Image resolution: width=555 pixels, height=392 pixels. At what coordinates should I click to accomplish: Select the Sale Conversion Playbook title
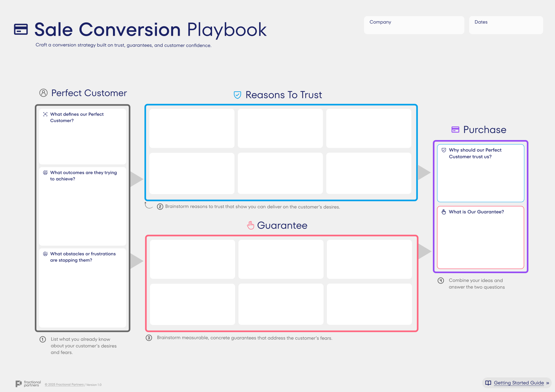(151, 30)
